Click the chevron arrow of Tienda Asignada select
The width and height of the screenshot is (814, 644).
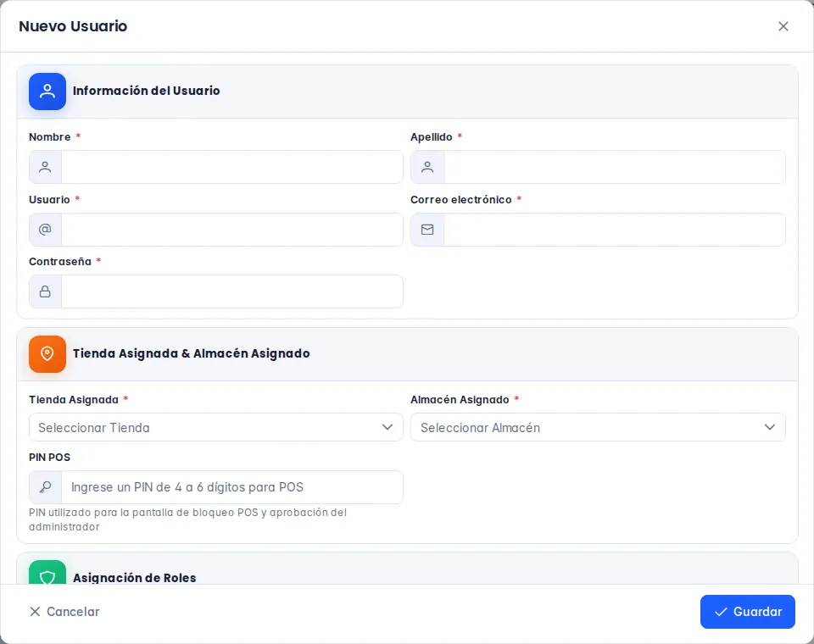click(x=387, y=427)
